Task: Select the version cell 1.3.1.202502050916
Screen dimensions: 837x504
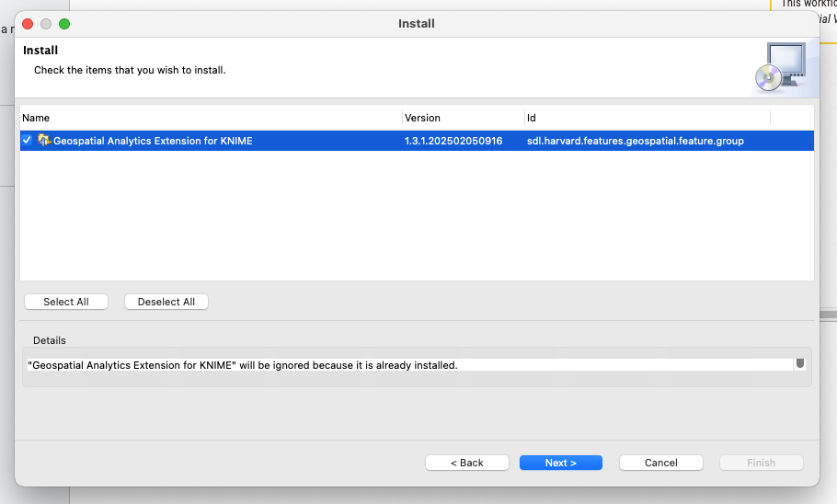Action: tap(453, 141)
